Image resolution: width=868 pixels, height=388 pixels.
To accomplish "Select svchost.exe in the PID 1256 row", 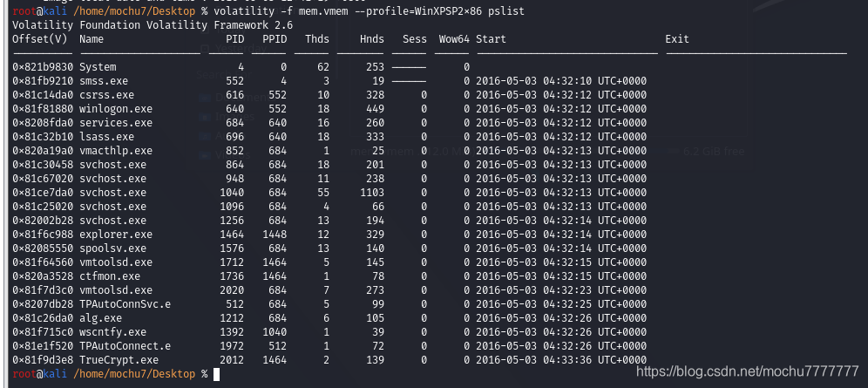I will (113, 221).
